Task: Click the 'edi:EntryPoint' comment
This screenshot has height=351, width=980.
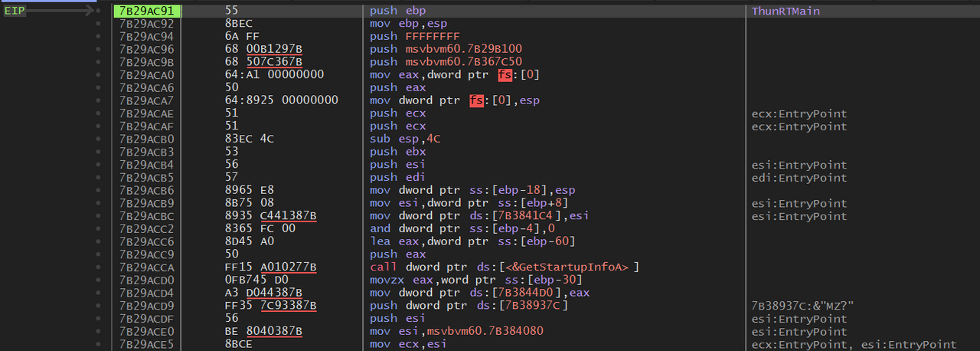Action: pyautogui.click(x=799, y=178)
